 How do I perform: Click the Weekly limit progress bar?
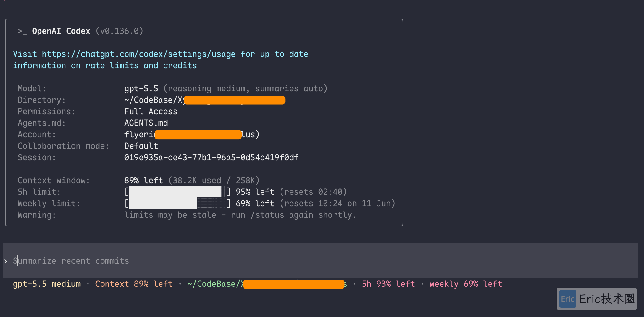click(x=178, y=203)
